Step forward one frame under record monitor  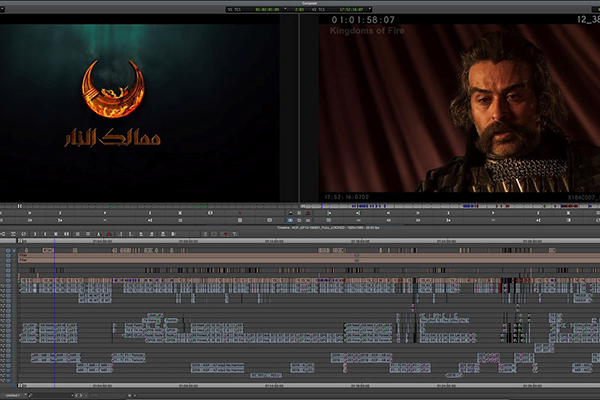418,213
